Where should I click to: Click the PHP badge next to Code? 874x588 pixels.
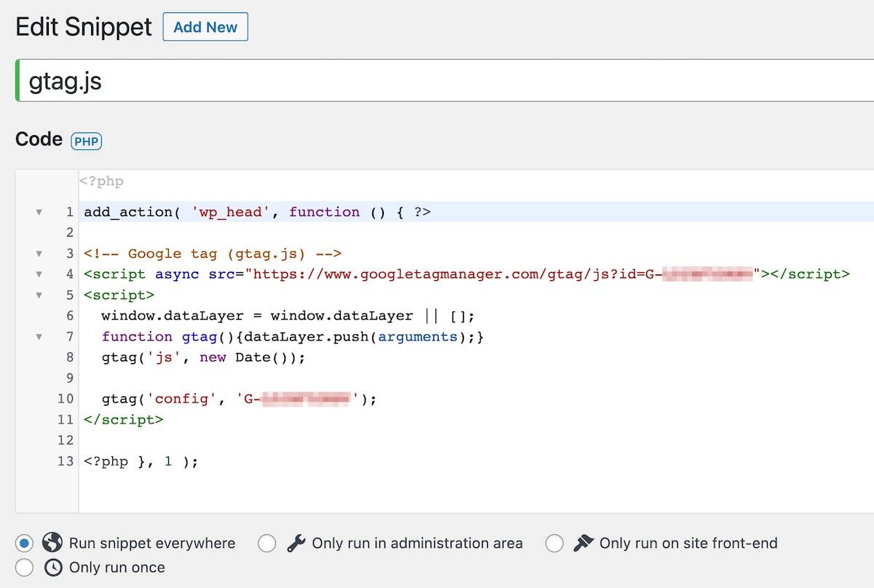click(x=86, y=142)
